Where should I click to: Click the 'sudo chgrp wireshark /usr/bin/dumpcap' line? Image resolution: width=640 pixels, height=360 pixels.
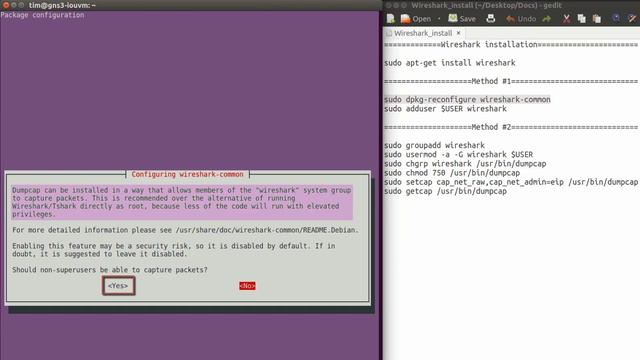(x=465, y=164)
